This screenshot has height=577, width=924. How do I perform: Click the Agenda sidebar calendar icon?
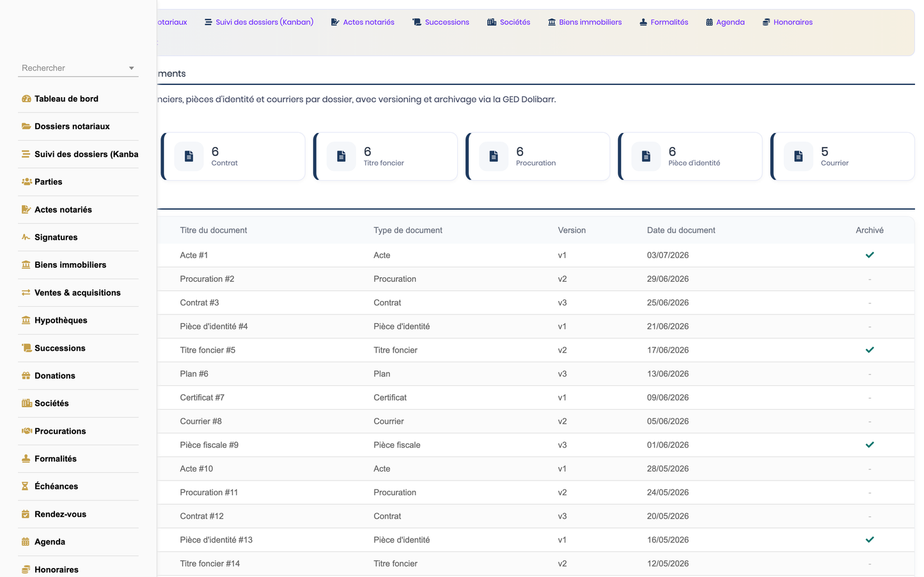click(x=26, y=542)
